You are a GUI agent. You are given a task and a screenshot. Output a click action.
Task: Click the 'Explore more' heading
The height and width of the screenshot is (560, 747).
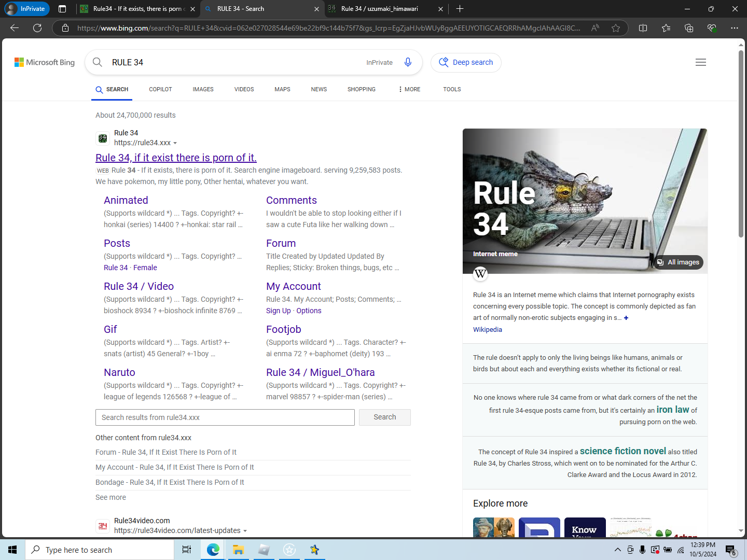click(500, 503)
